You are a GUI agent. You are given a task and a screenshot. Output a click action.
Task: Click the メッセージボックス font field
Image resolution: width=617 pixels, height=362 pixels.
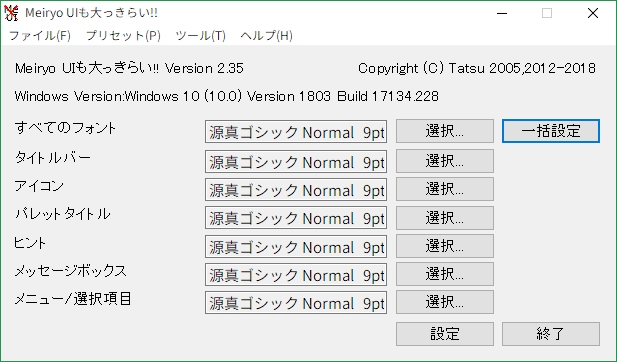296,275
